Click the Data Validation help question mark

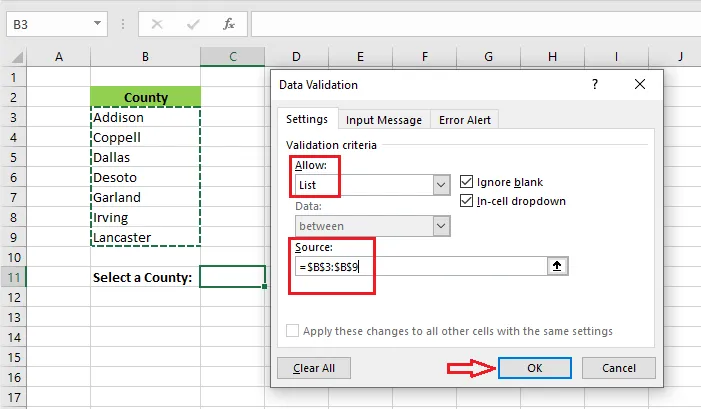(595, 84)
